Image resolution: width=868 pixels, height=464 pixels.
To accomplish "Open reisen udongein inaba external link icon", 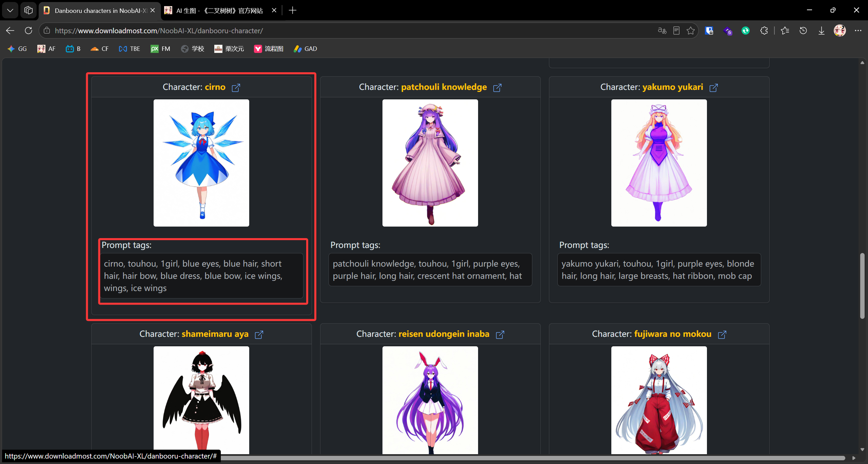I will pyautogui.click(x=500, y=335).
